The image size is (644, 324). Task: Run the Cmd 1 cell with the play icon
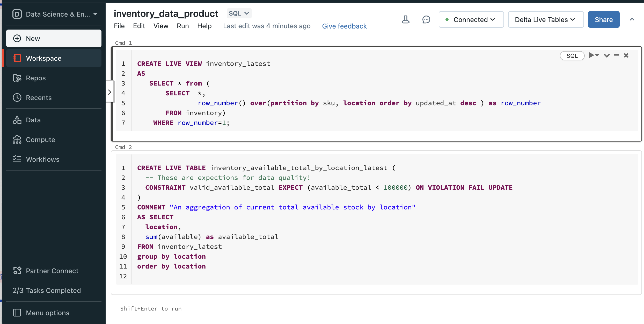(592, 55)
